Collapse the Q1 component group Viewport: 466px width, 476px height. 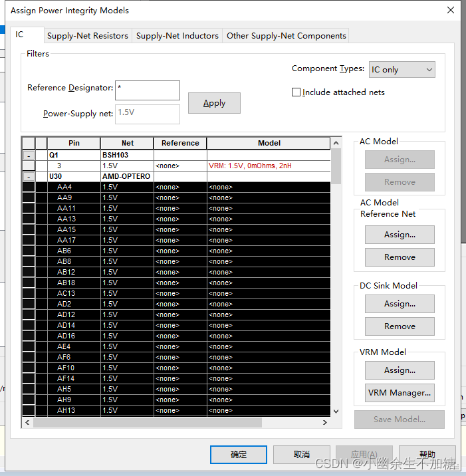pos(29,156)
